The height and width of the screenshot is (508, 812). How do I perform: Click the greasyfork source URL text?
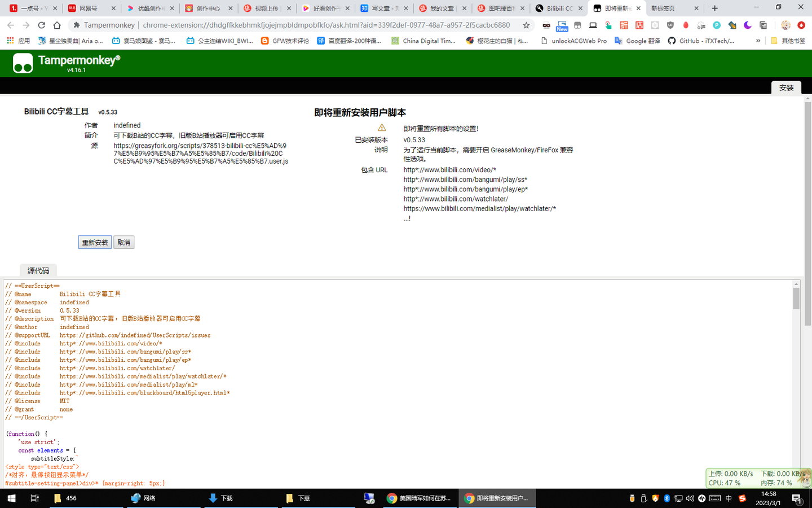tap(201, 154)
